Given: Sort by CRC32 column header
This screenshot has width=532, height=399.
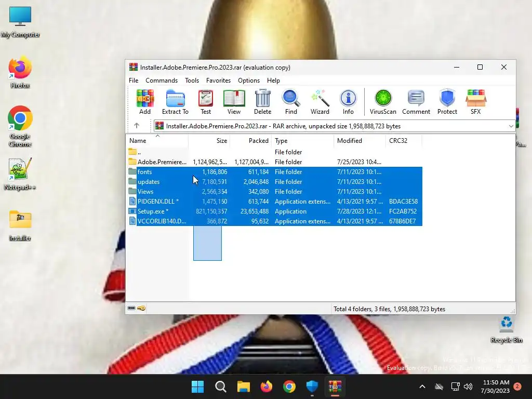Looking at the screenshot, I should coord(404,140).
